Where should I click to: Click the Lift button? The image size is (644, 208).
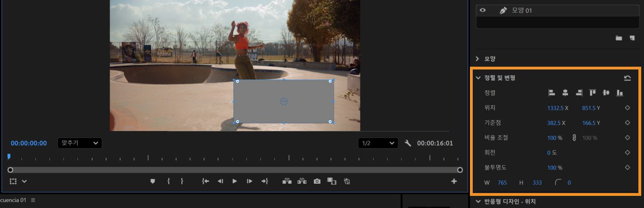287,181
